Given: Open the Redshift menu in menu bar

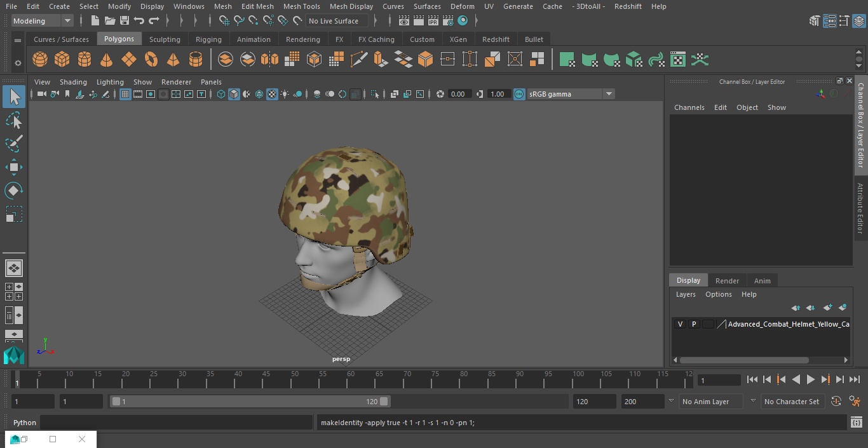Looking at the screenshot, I should click(628, 6).
